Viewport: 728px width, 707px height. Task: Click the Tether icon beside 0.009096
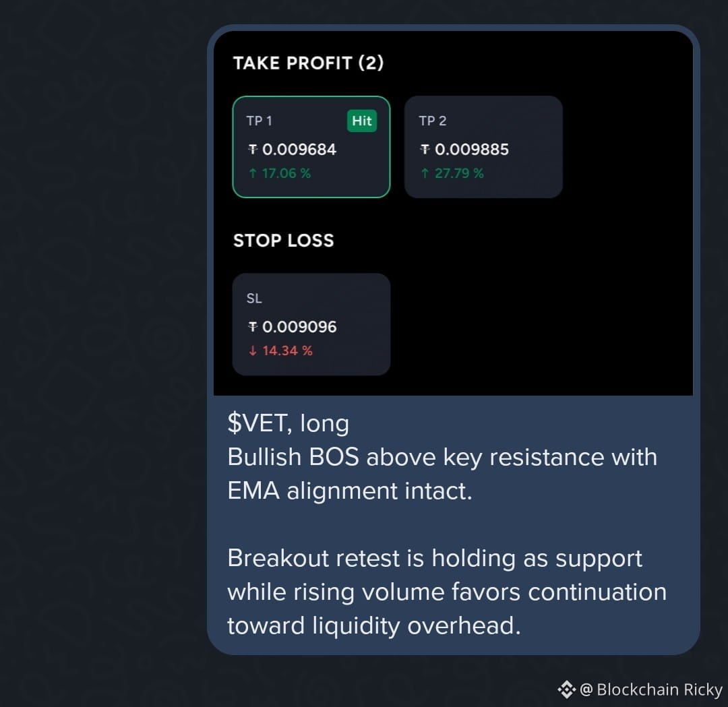pos(253,327)
